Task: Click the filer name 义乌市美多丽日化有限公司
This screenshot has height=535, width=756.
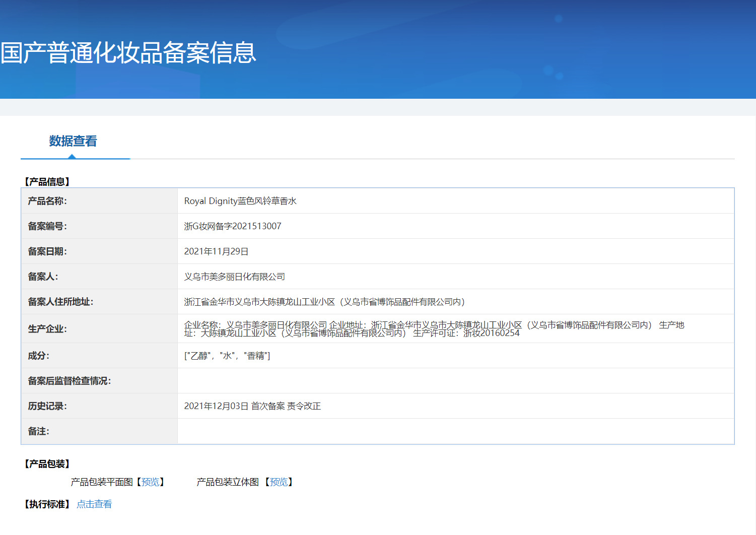Action: coord(234,277)
